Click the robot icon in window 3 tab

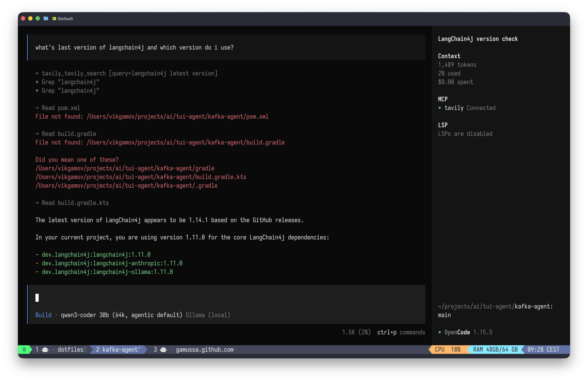tap(163, 349)
